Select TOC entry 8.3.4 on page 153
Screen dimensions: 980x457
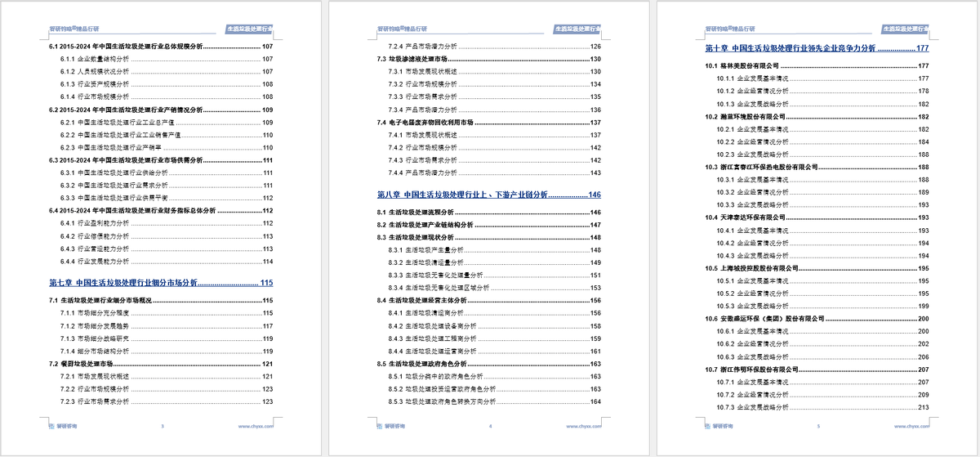[x=495, y=288]
